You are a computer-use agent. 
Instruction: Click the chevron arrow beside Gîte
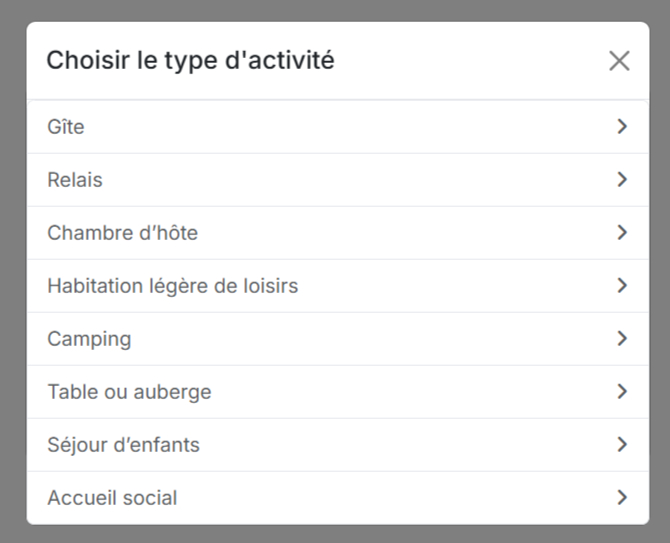(622, 127)
